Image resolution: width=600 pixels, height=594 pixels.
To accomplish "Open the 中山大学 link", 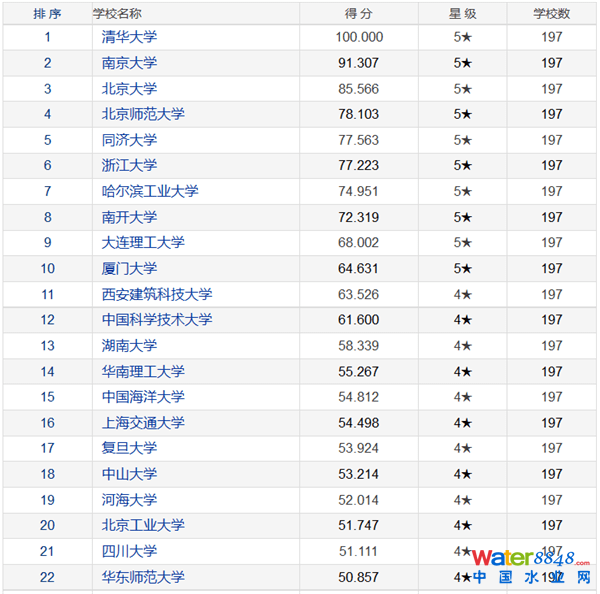I will tap(129, 474).
